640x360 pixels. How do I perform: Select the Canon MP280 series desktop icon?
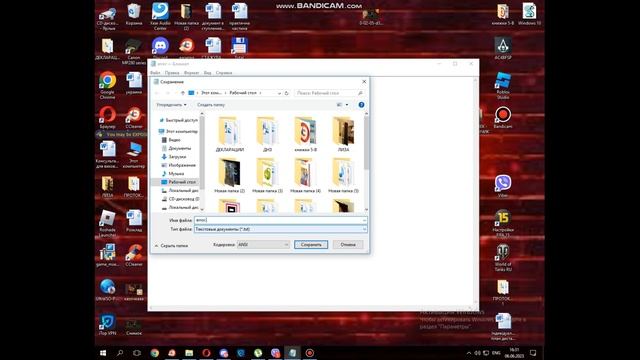coord(134,51)
